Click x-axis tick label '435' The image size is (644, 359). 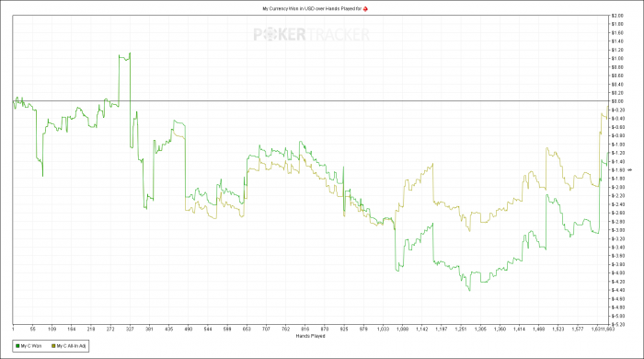[168, 329]
